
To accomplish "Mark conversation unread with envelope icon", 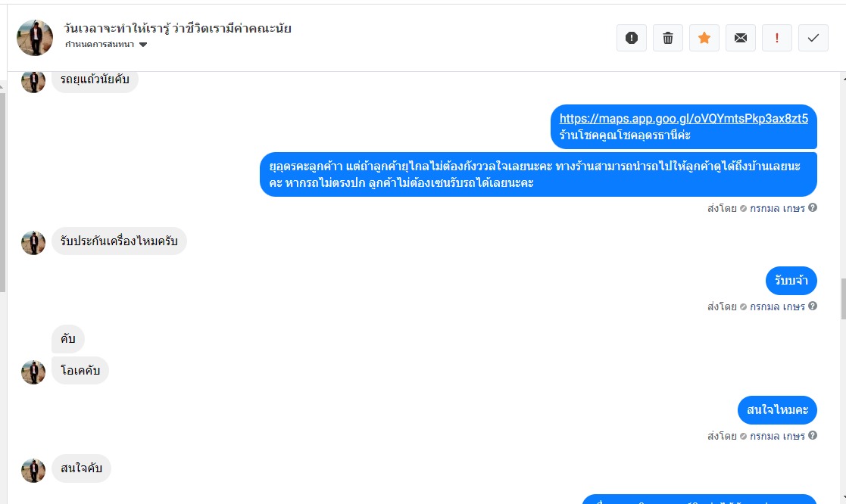I will point(740,38).
